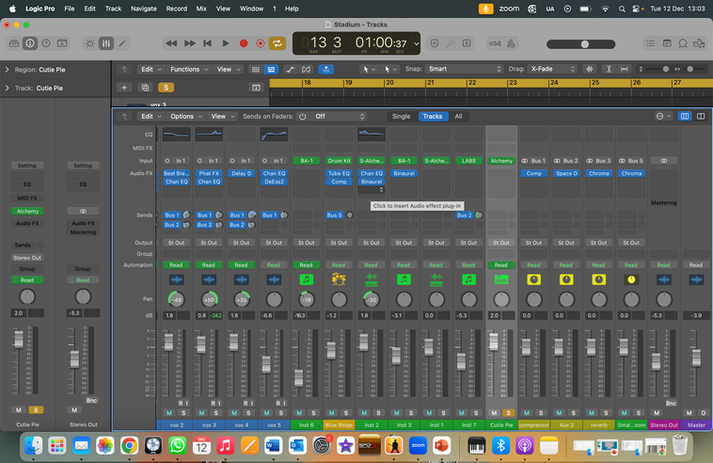Expand the Region Cutie Pie inspector section

pos(8,70)
